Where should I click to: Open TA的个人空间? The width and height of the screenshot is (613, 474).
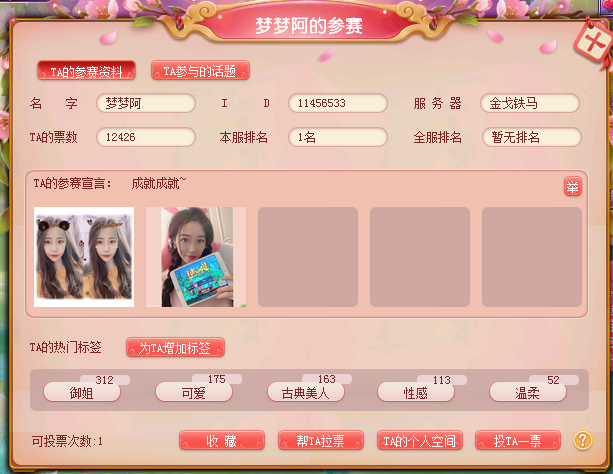pyautogui.click(x=419, y=441)
